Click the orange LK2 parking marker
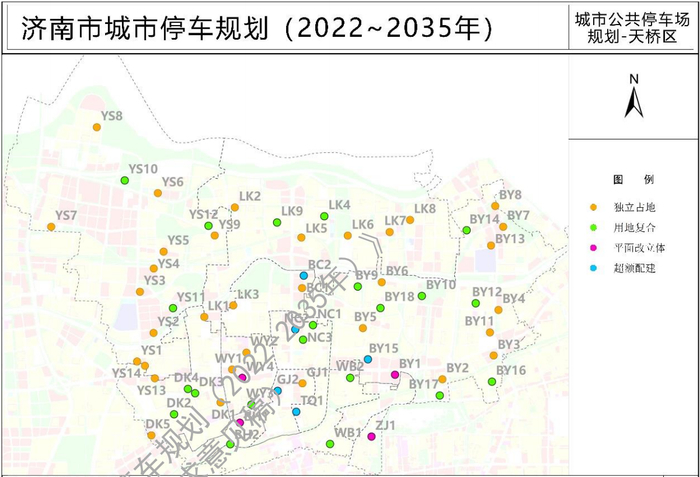This screenshot has width=700, height=477. click(x=235, y=207)
